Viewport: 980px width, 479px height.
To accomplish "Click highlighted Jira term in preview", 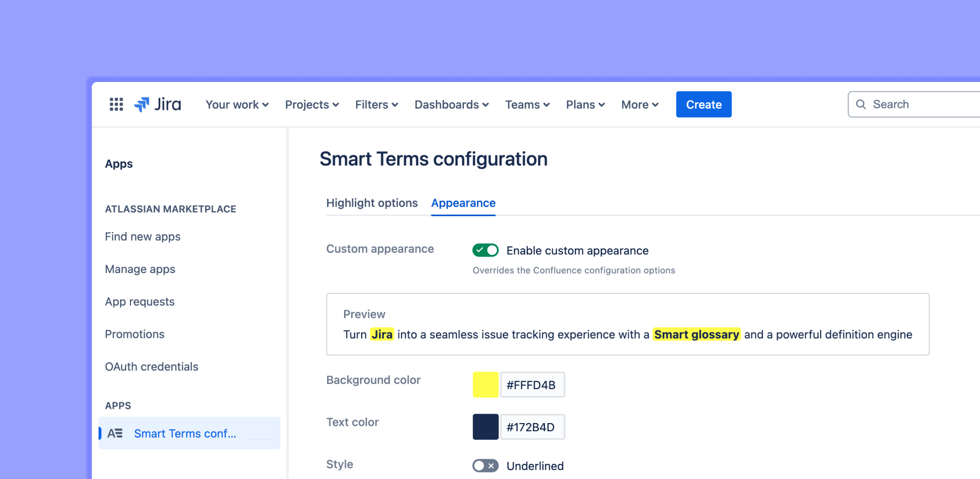I will click(x=382, y=334).
